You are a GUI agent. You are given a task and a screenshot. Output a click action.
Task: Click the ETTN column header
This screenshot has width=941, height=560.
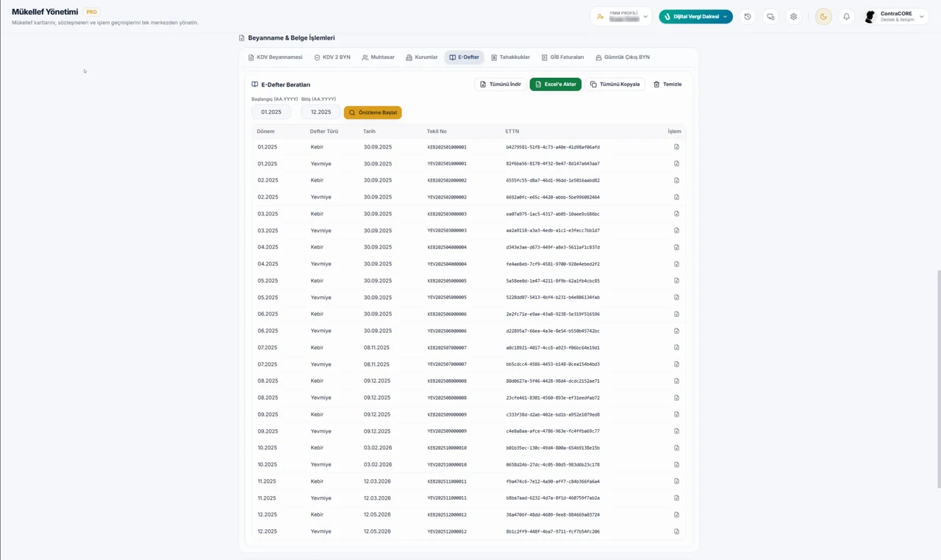pyautogui.click(x=512, y=132)
